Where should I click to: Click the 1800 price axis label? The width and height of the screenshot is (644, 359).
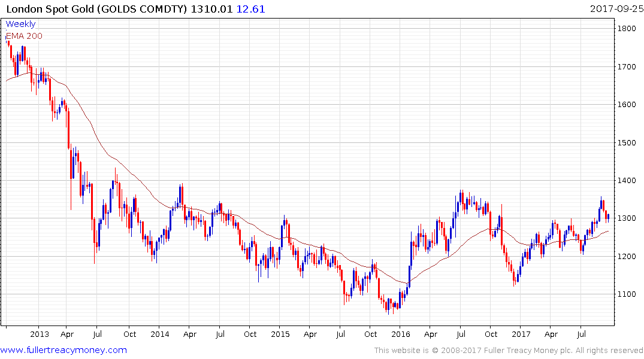coord(627,28)
